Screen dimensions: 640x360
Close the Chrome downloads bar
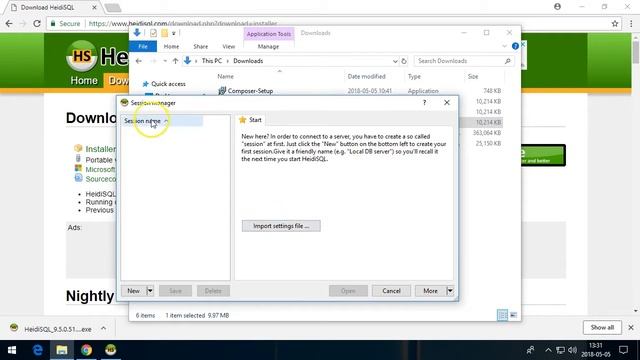(631, 327)
